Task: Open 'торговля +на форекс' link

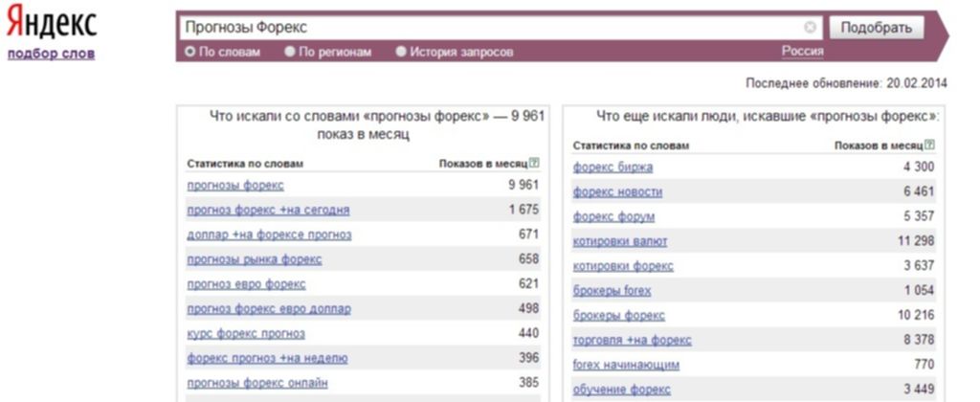Action: point(633,340)
